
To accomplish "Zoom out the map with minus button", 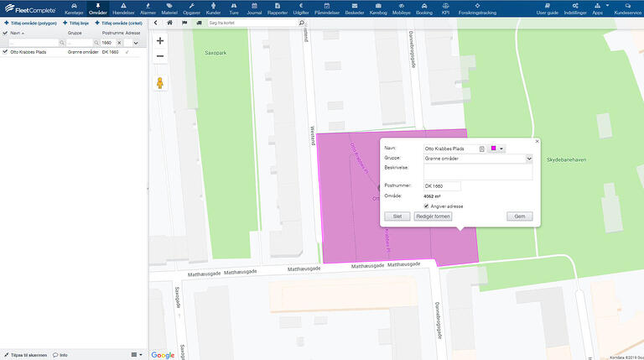I will pyautogui.click(x=160, y=56).
